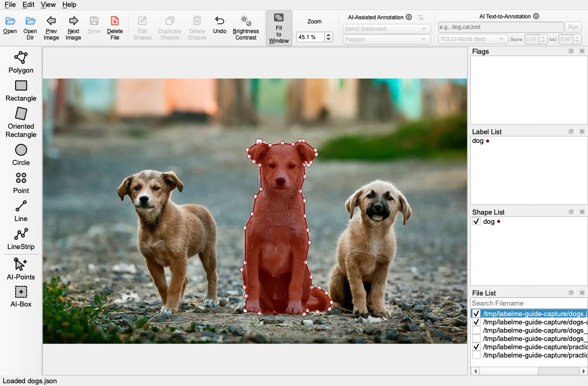Image resolution: width=588 pixels, height=386 pixels.
Task: Open Brightness Contrast adjustment
Action: pos(246,28)
